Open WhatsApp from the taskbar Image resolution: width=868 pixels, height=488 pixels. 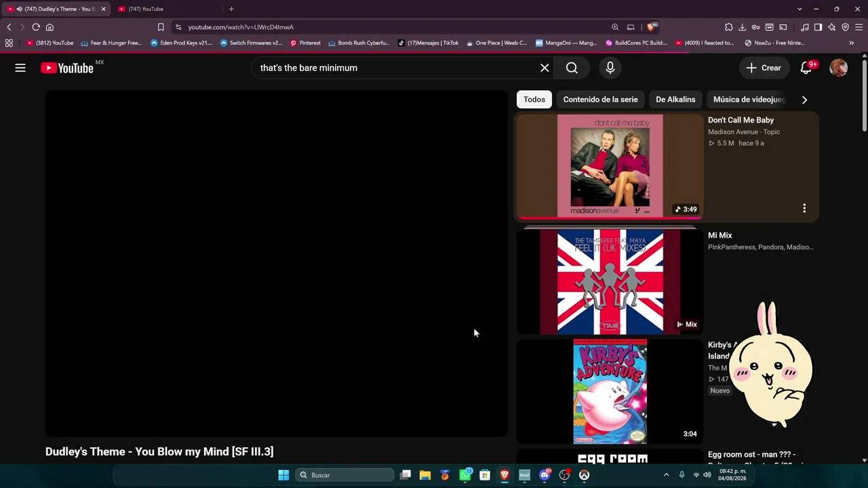point(465,475)
